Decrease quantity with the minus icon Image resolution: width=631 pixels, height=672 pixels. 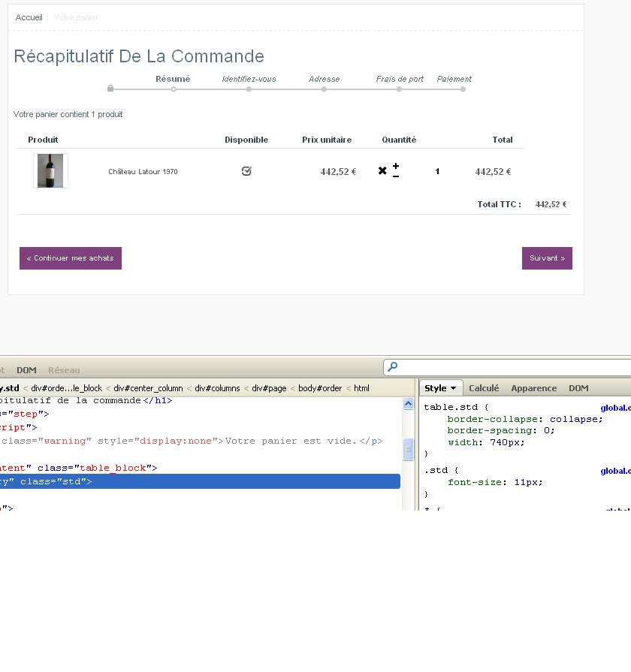click(x=396, y=176)
